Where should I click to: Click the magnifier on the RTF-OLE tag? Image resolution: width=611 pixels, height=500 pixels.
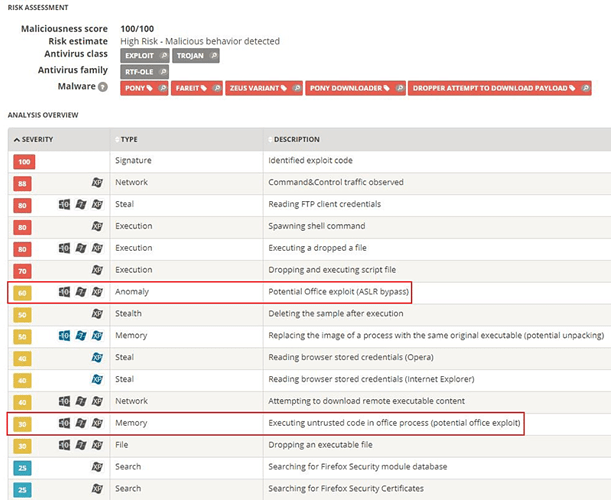pos(163,72)
